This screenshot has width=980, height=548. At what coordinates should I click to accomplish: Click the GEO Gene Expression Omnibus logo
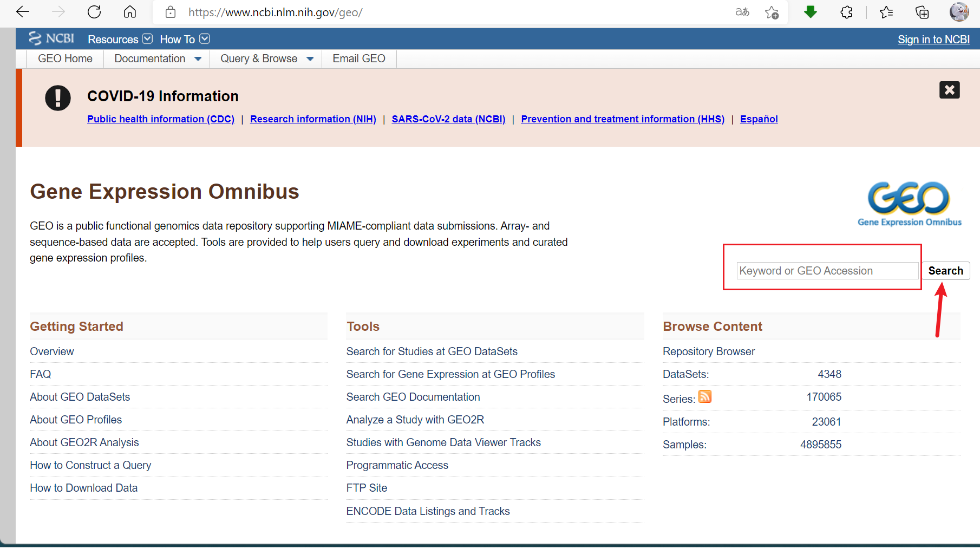click(x=910, y=204)
